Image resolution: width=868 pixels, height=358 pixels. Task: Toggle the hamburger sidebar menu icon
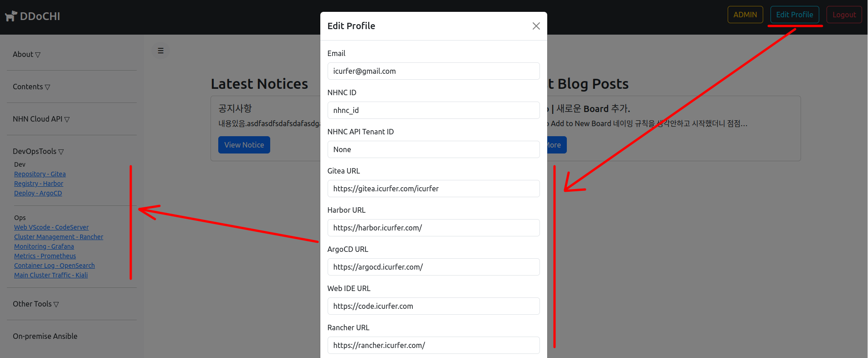click(160, 51)
